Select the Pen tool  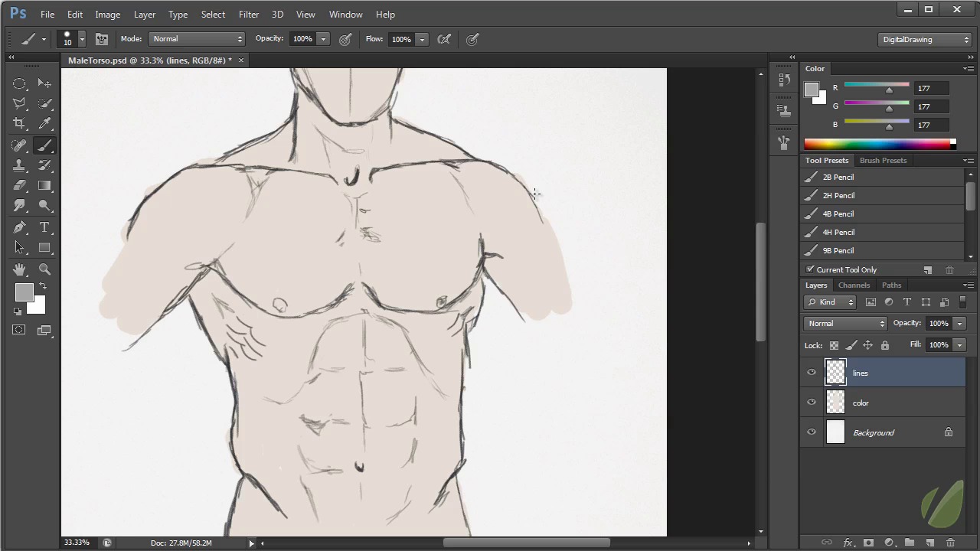coord(19,227)
